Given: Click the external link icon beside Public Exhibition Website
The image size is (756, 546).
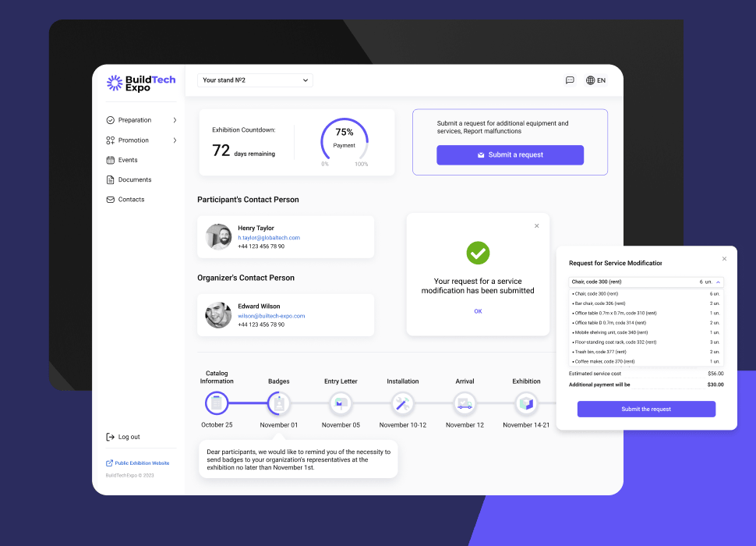Looking at the screenshot, I should (109, 463).
